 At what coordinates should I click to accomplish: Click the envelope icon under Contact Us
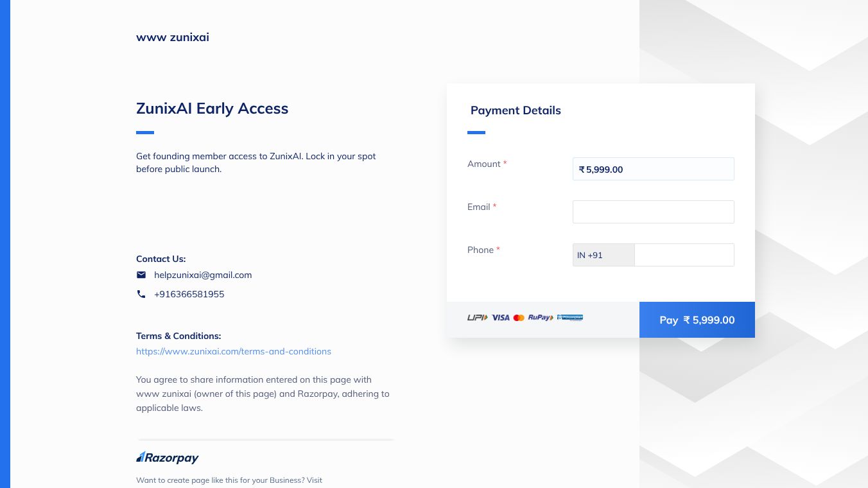tap(141, 275)
